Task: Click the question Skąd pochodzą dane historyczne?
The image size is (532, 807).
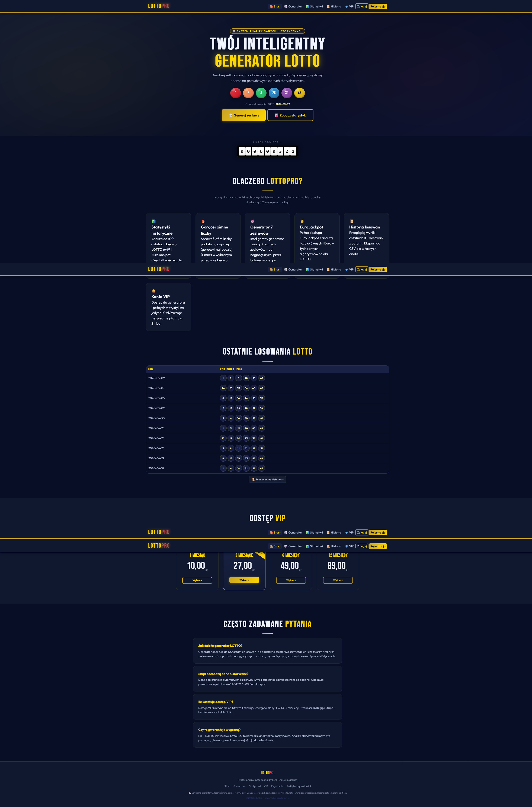Action: 223,674
